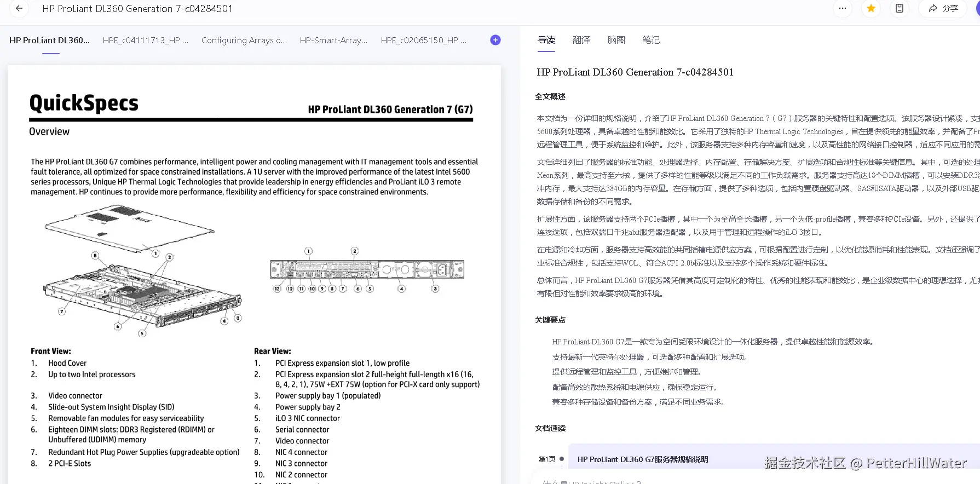The image size is (980, 484).
Task: Select the 导读 tab
Action: coord(546,40)
